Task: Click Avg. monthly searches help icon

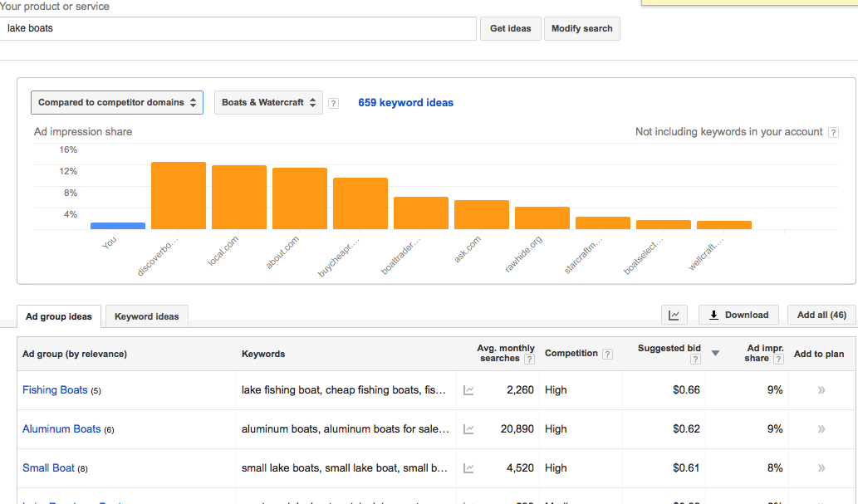Action: 529,360
